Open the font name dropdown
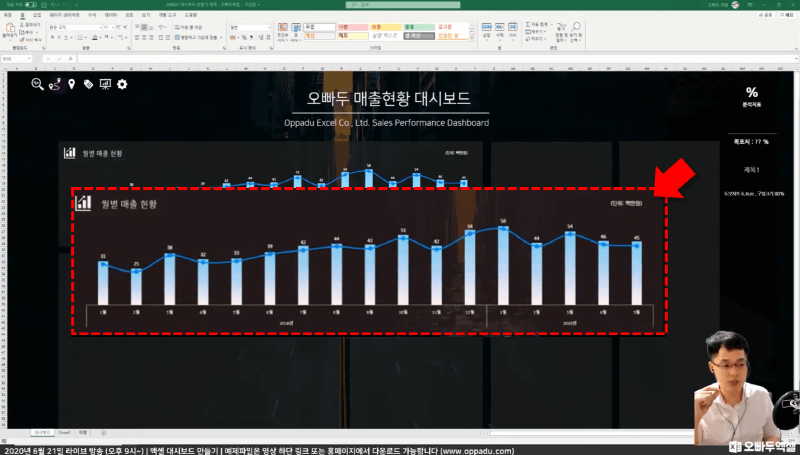This screenshot has width=800, height=455. 100,27
